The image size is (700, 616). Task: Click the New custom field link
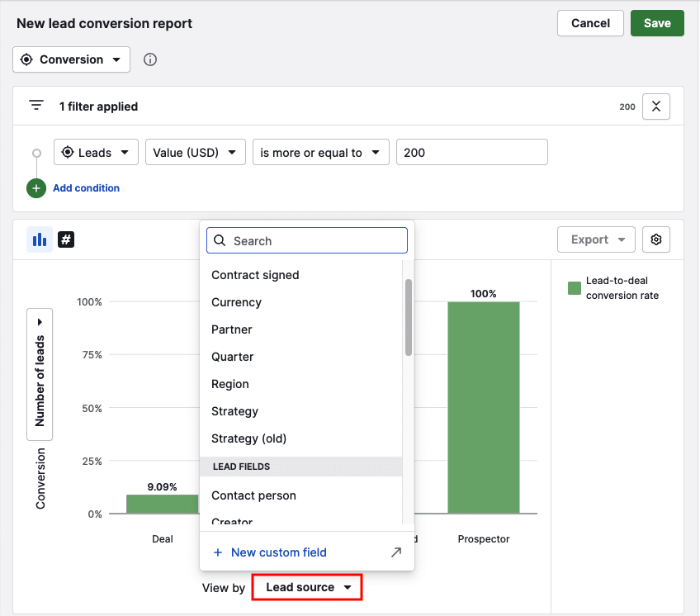coord(278,552)
